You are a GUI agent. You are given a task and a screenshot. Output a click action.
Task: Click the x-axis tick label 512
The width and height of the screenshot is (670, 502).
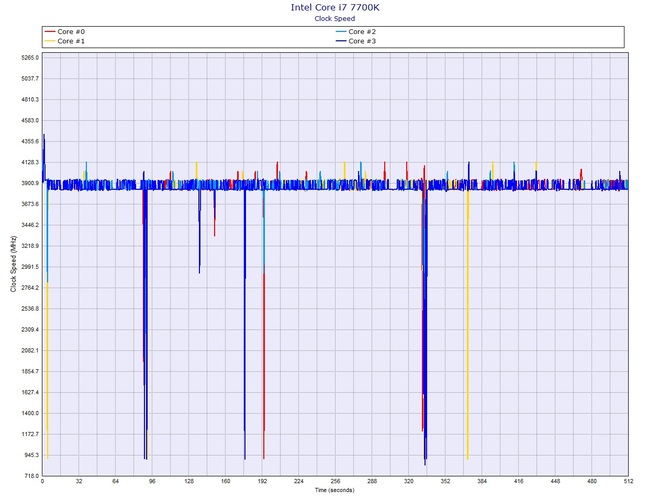point(628,481)
